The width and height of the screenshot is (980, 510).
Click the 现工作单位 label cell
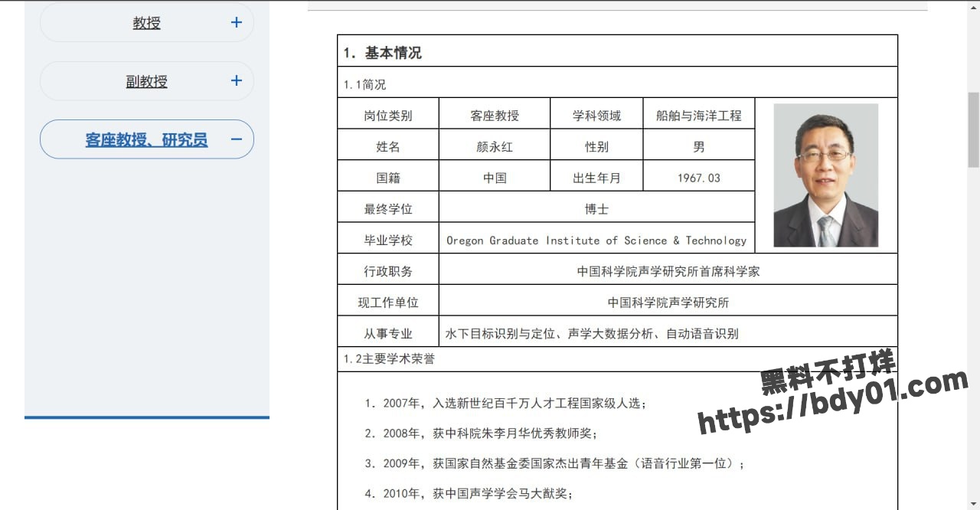point(388,301)
